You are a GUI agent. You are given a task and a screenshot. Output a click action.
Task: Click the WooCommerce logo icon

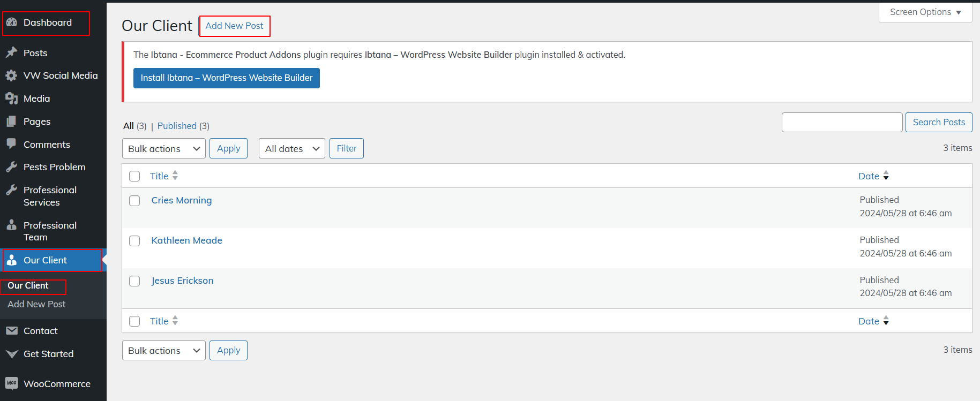click(11, 383)
